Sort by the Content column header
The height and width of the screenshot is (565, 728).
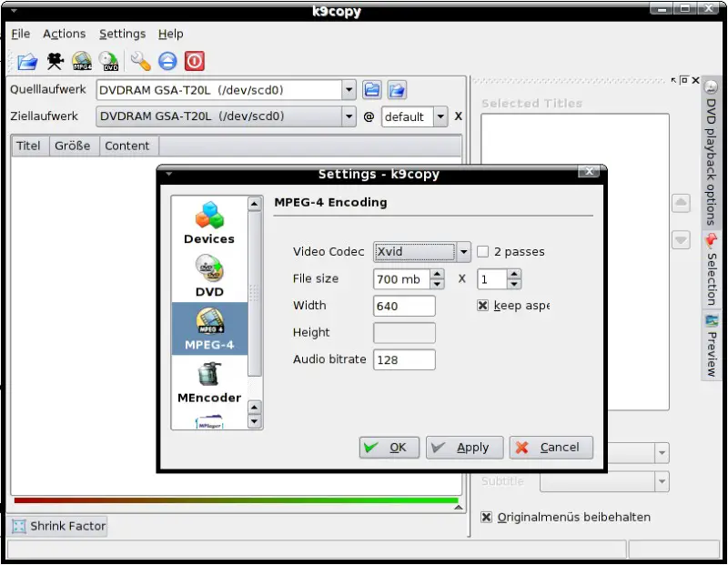pyautogui.click(x=128, y=146)
